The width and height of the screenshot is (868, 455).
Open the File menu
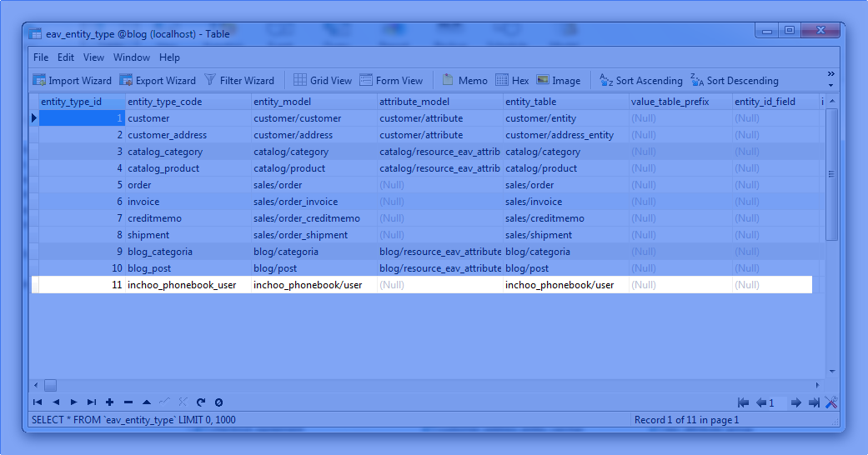click(x=41, y=57)
